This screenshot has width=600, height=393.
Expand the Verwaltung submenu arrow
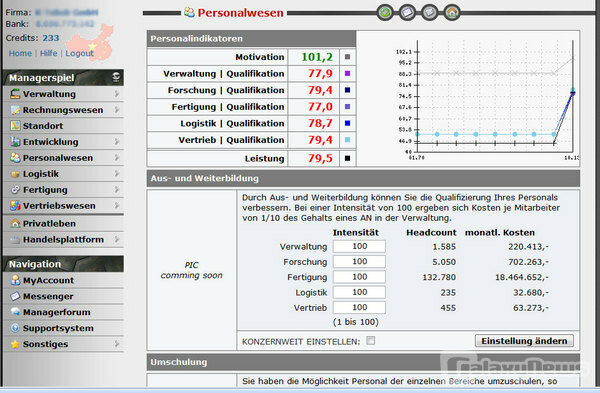point(116,94)
